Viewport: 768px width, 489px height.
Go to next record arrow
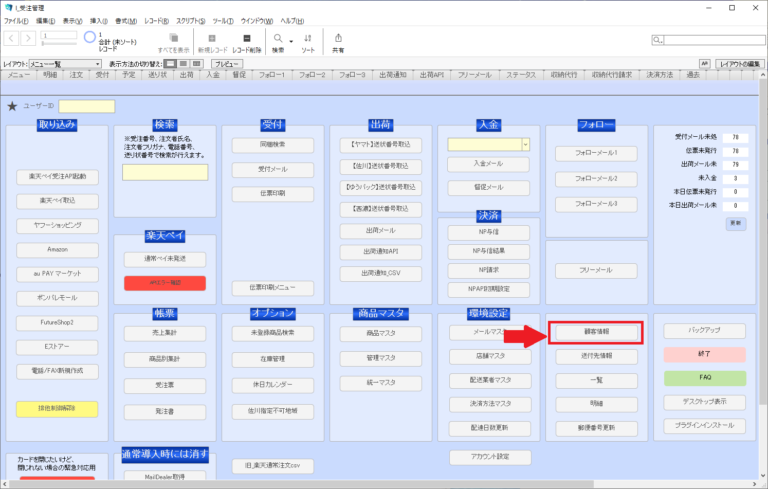point(27,38)
